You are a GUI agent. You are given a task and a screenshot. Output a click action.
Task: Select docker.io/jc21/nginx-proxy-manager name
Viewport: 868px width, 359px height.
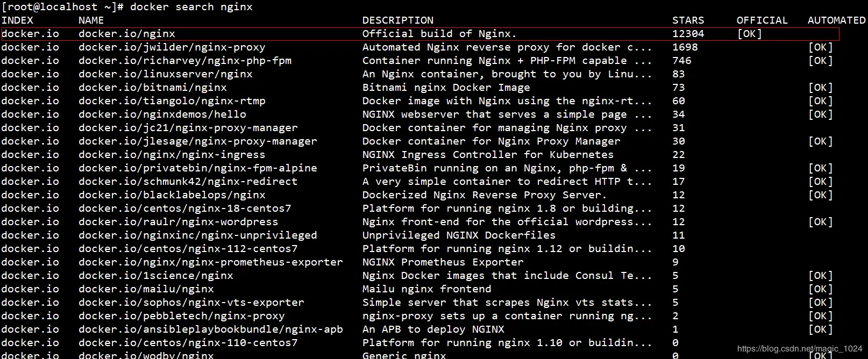coord(188,128)
